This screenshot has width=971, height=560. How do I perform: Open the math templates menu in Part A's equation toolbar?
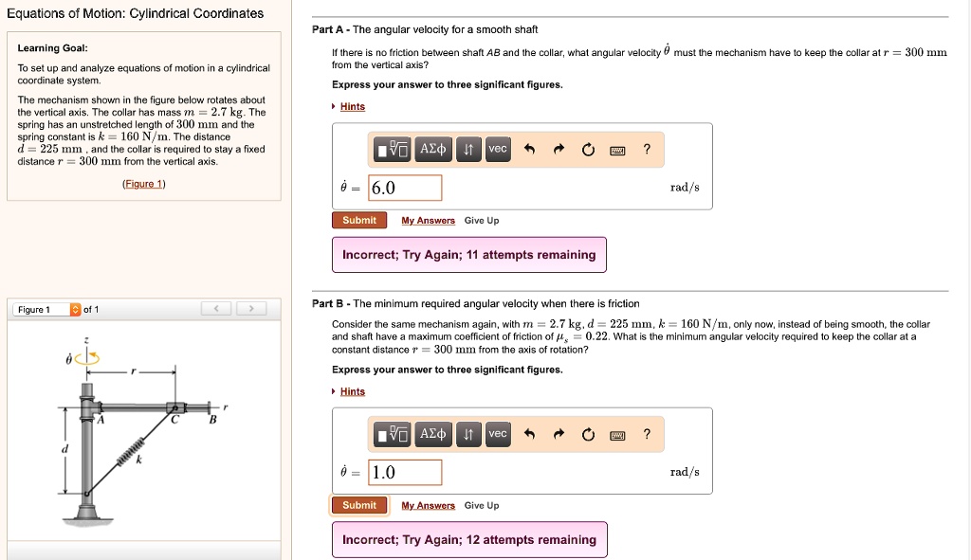point(394,149)
